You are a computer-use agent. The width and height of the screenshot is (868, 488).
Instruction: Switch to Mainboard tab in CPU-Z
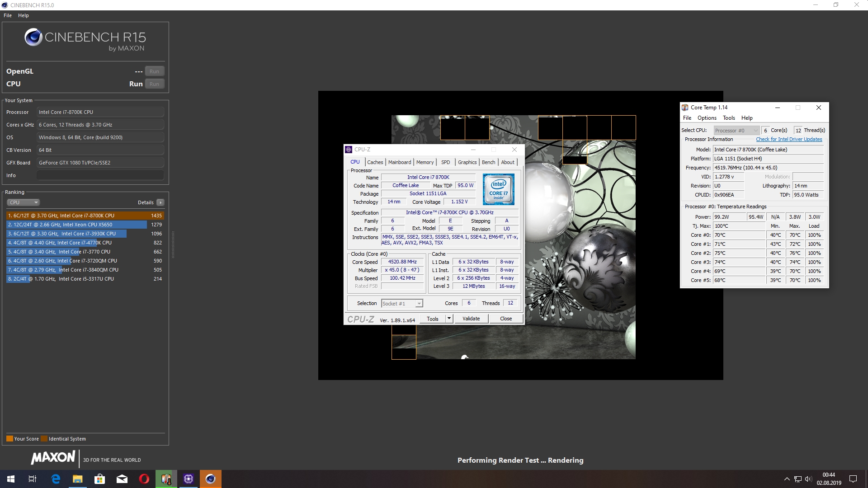(x=399, y=162)
